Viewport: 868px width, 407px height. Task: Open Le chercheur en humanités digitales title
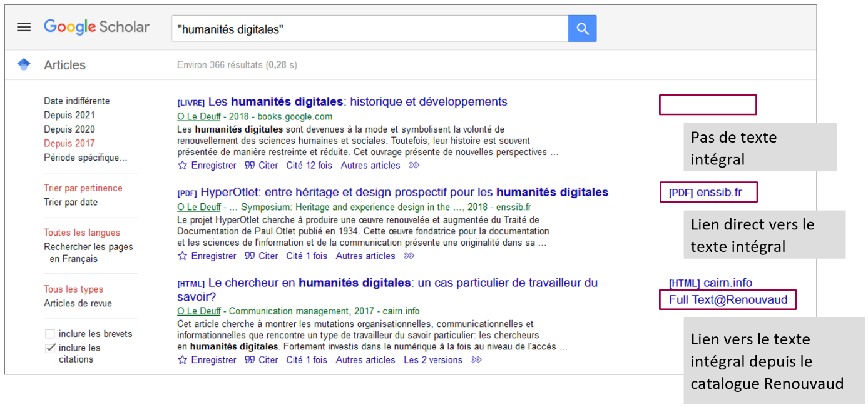coord(387,289)
